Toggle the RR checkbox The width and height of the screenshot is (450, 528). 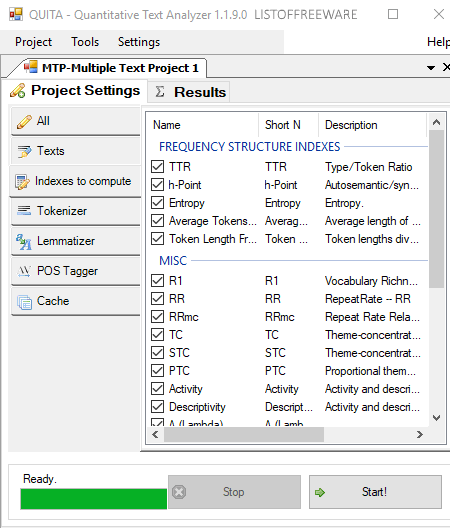[x=158, y=298]
